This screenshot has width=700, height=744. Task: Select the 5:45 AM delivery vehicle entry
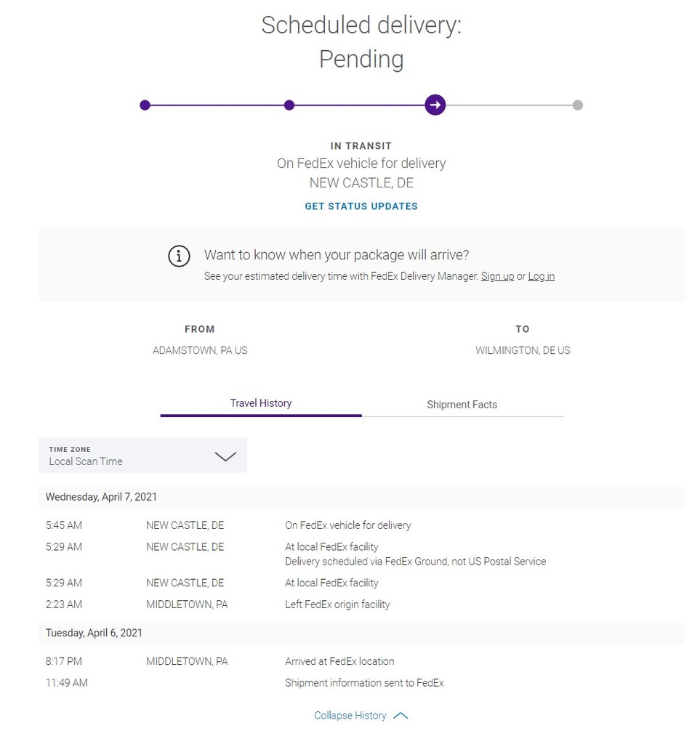coord(361,525)
